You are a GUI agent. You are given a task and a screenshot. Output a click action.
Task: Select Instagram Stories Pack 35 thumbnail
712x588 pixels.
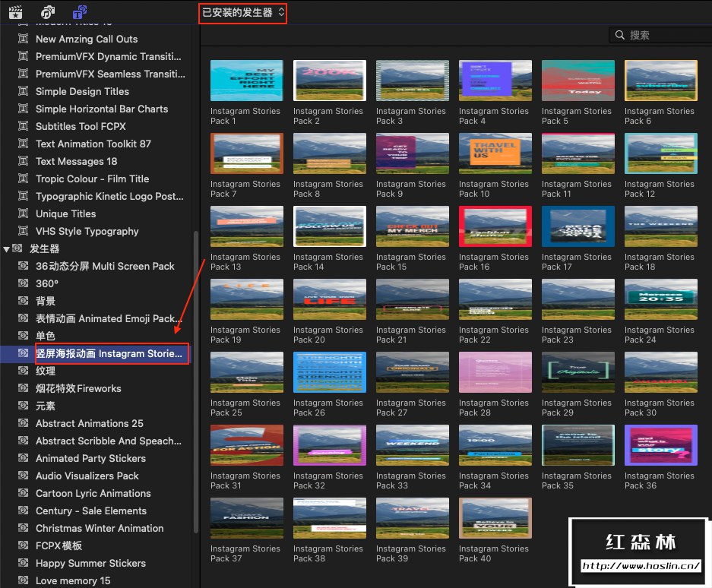pyautogui.click(x=578, y=445)
